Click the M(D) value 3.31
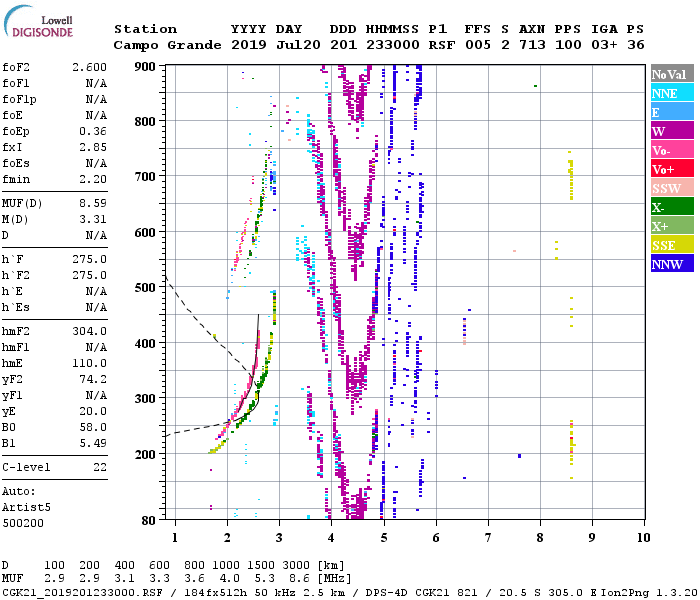The width and height of the screenshot is (700, 600). (x=93, y=220)
